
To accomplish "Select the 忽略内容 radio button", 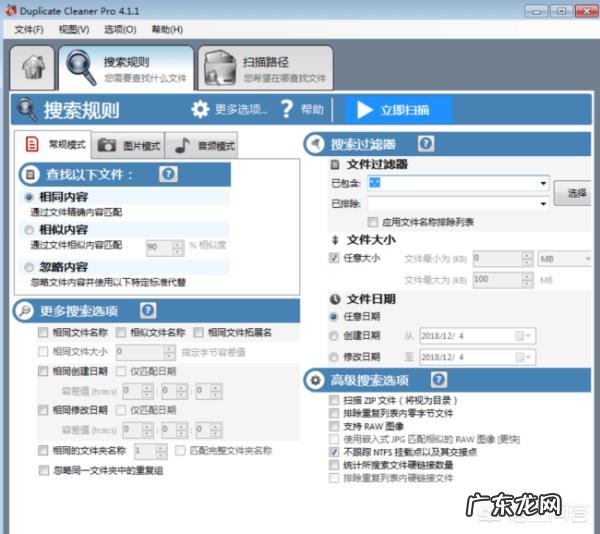I will click(29, 267).
